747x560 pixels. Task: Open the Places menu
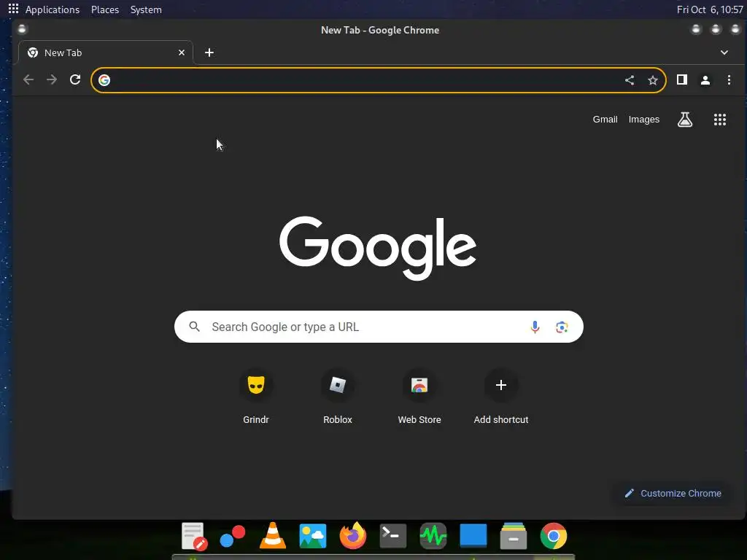click(x=105, y=9)
